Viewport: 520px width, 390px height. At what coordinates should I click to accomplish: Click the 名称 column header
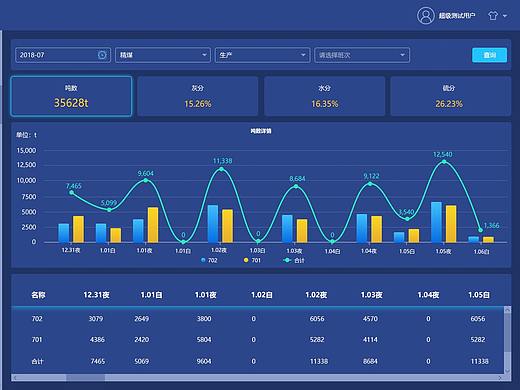coord(38,295)
